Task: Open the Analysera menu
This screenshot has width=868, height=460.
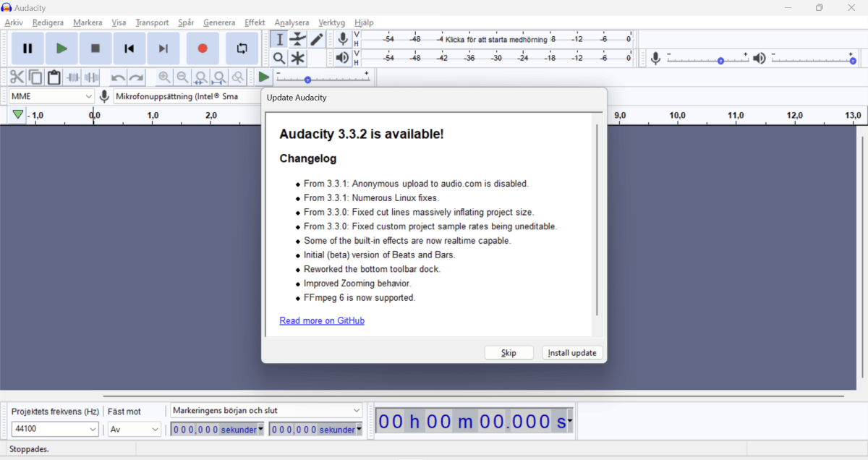Action: (292, 22)
